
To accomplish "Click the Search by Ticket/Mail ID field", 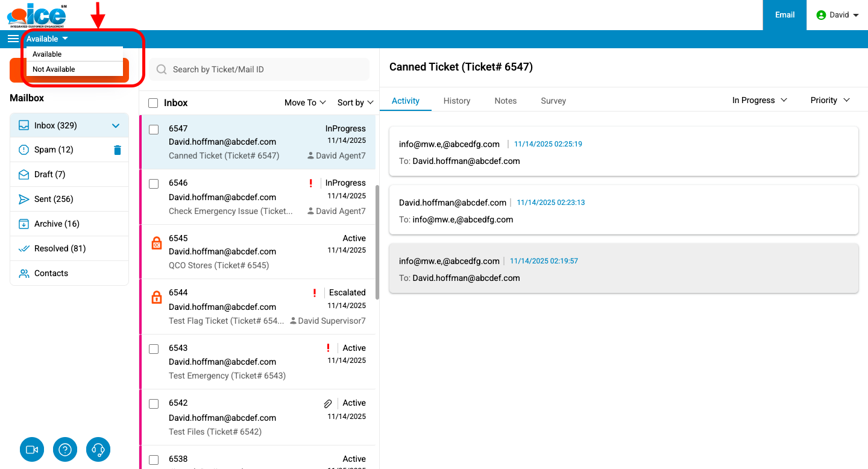I will click(x=265, y=69).
